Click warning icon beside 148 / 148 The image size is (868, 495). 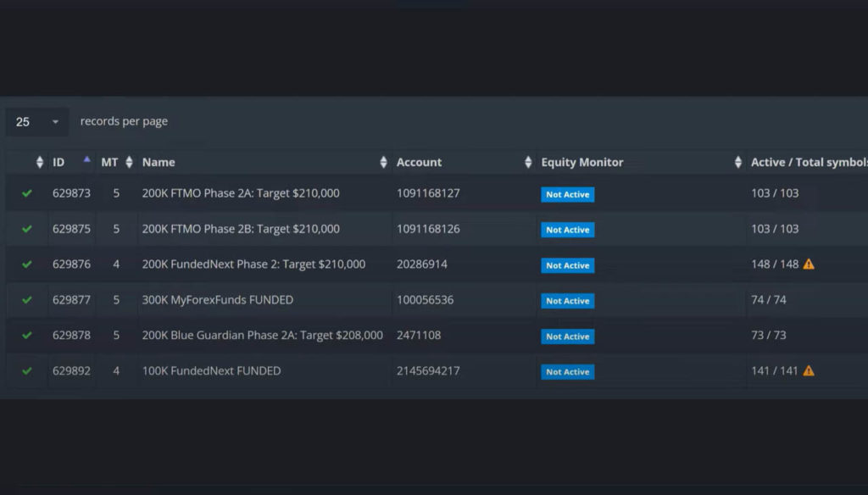pyautogui.click(x=809, y=264)
